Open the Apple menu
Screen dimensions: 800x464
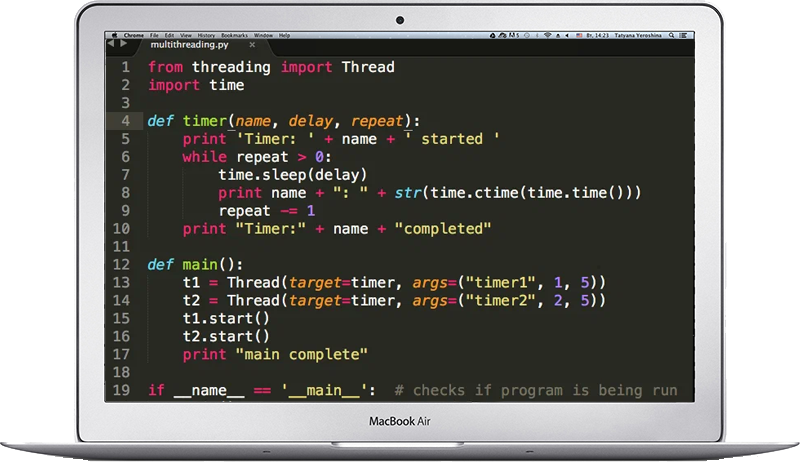pos(115,35)
